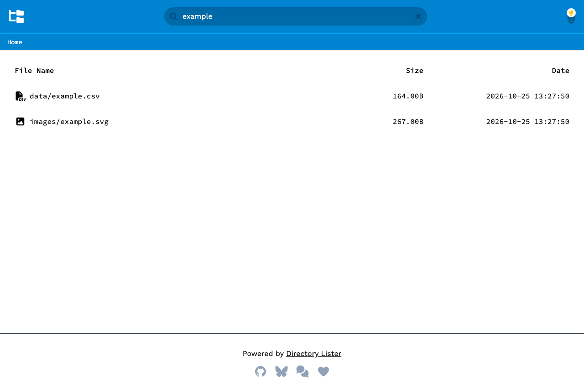The image size is (584, 392).
Task: Click the Size column header
Action: [415, 71]
